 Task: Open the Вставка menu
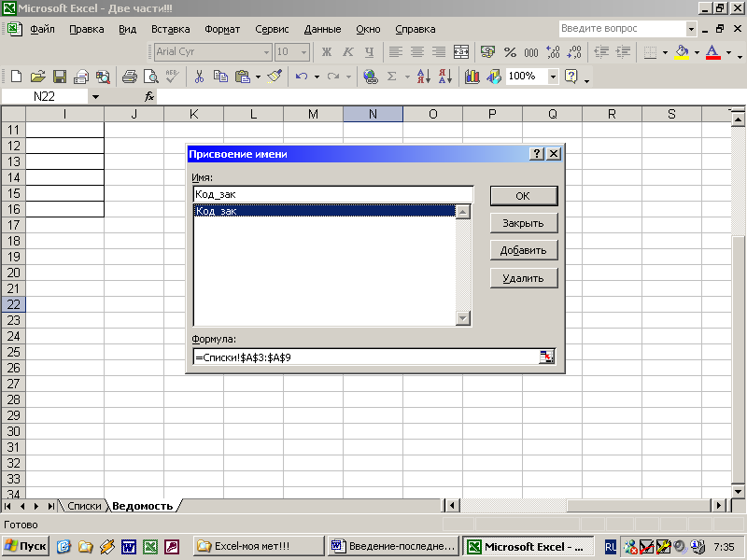pyautogui.click(x=170, y=29)
